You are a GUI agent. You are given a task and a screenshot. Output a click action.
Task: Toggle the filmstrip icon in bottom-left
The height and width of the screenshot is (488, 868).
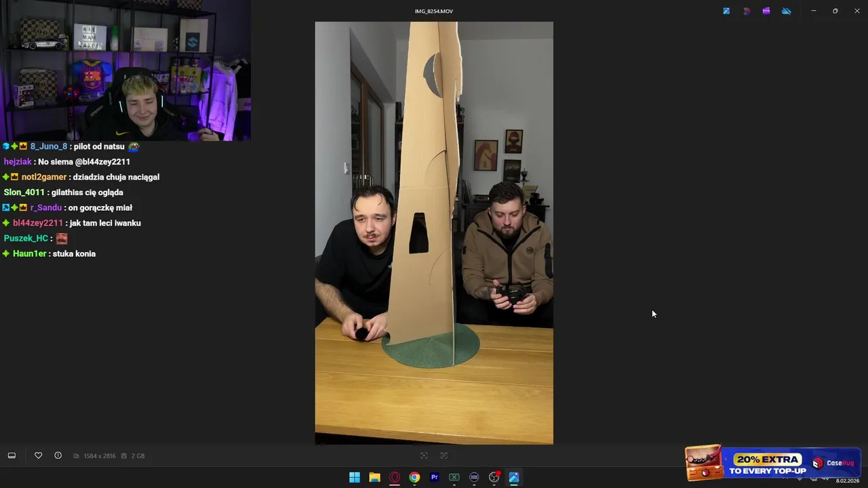(12, 455)
